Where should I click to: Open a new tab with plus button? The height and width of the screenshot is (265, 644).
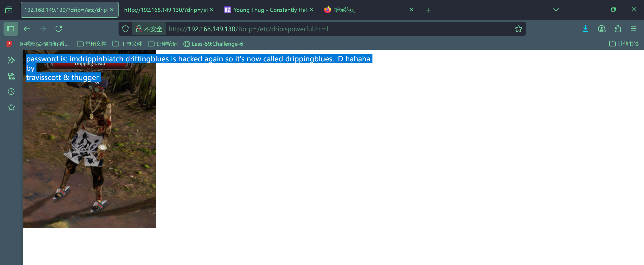(x=428, y=10)
